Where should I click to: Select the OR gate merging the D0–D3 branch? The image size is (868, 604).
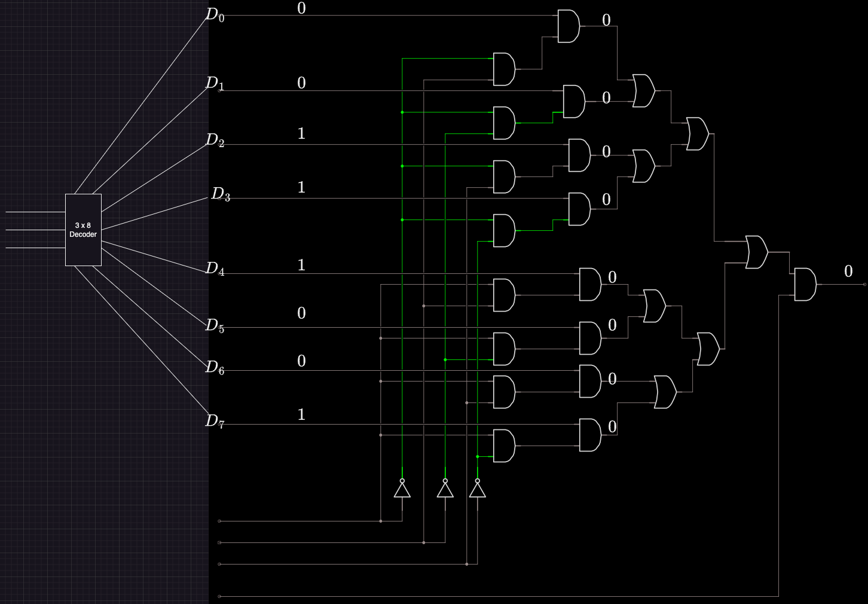point(698,134)
